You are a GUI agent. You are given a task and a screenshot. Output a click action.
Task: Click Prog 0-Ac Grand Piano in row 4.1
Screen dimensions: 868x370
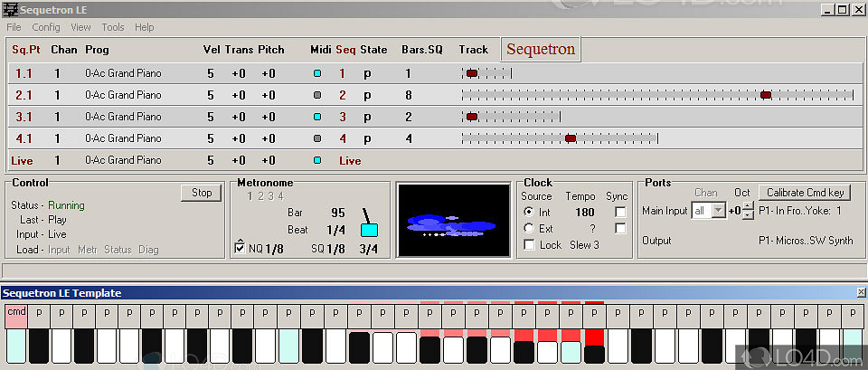click(x=124, y=138)
